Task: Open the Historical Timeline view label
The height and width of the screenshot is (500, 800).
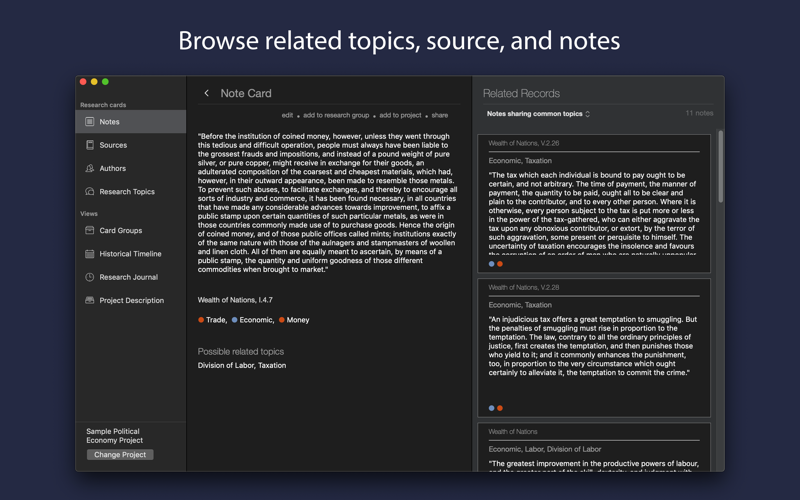Action: coord(130,254)
